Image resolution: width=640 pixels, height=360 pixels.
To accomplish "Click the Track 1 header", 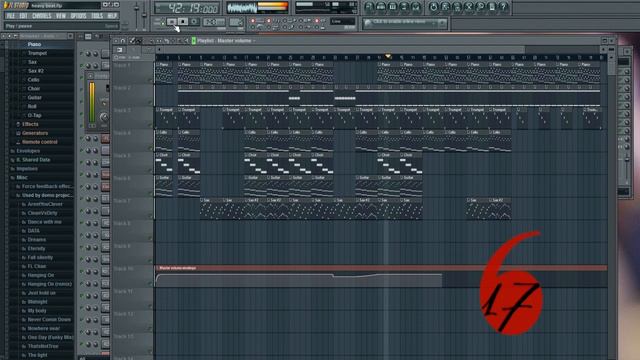I will coord(133,73).
